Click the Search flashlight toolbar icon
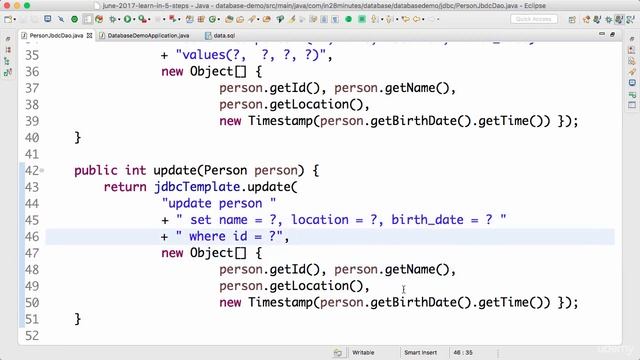Screen dimensions: 640x360 click(252, 19)
